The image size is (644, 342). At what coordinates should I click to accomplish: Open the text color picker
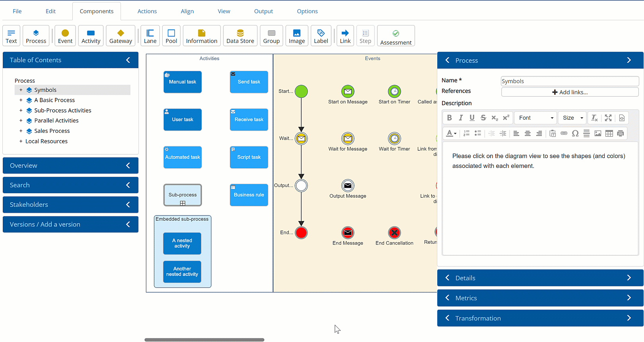coord(451,134)
